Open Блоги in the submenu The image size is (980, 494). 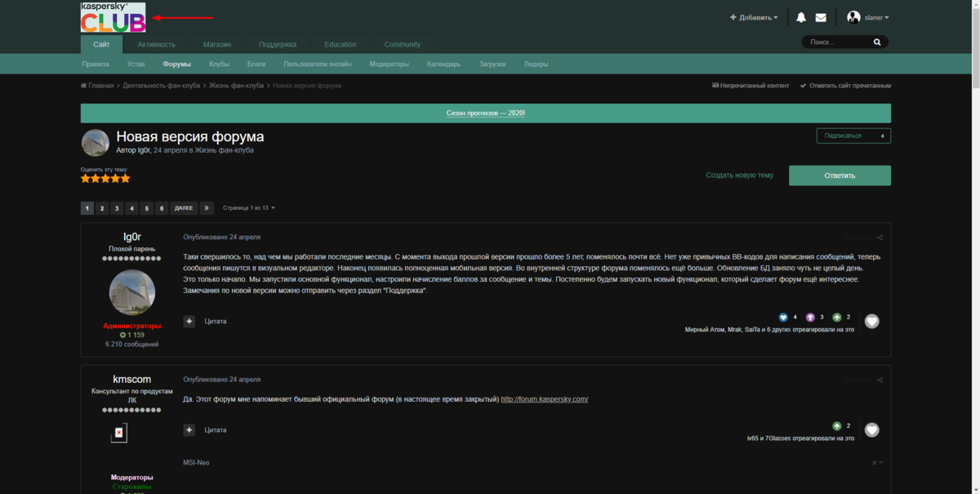tap(256, 65)
